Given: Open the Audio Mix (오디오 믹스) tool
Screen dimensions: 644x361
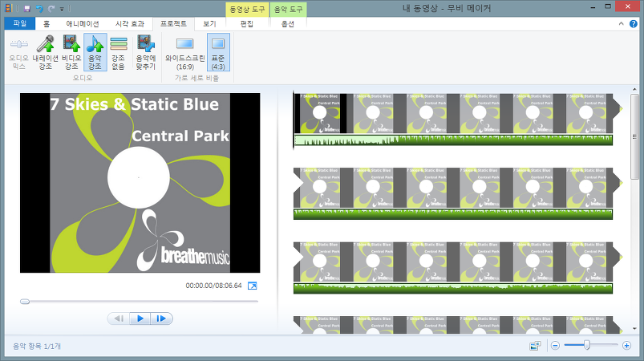Looking at the screenshot, I should coord(19,53).
